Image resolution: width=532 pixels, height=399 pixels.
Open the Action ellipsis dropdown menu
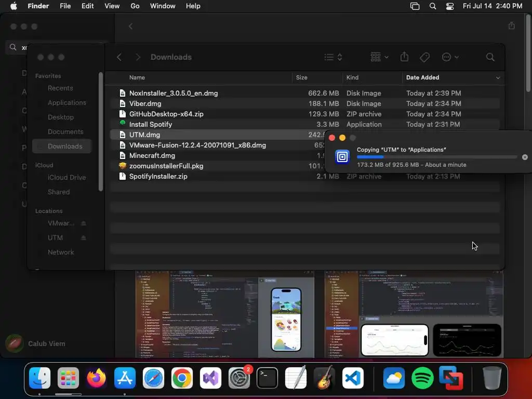[x=450, y=57]
